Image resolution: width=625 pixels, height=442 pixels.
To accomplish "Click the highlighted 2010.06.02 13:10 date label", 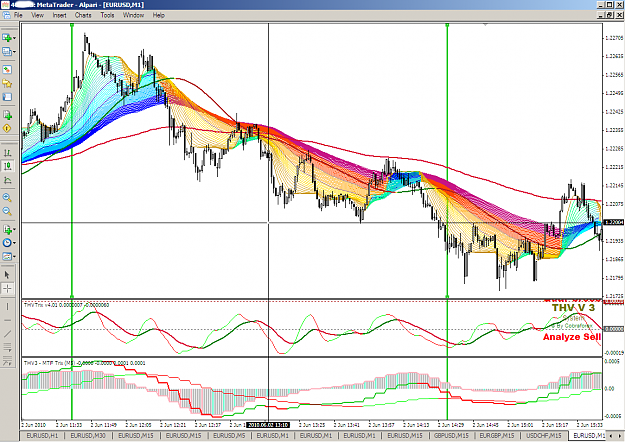I will [x=268, y=425].
